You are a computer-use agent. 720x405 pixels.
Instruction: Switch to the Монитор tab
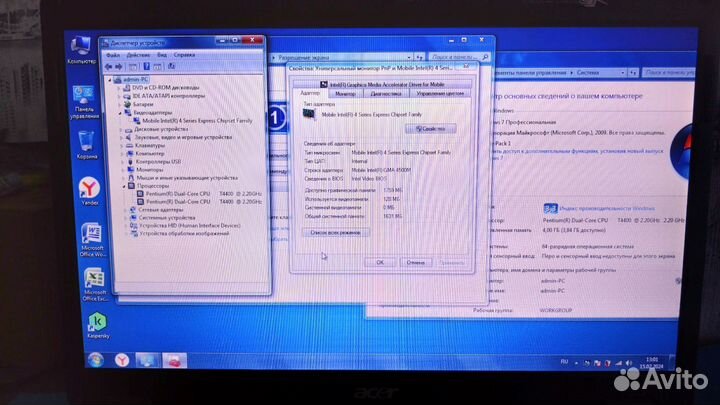345,94
